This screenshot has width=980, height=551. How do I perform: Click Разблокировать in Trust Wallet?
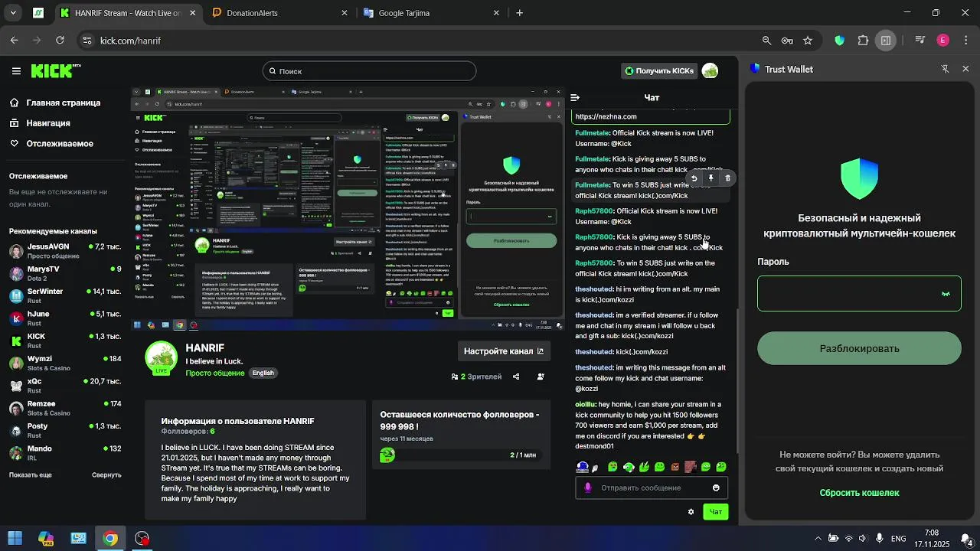pos(859,348)
